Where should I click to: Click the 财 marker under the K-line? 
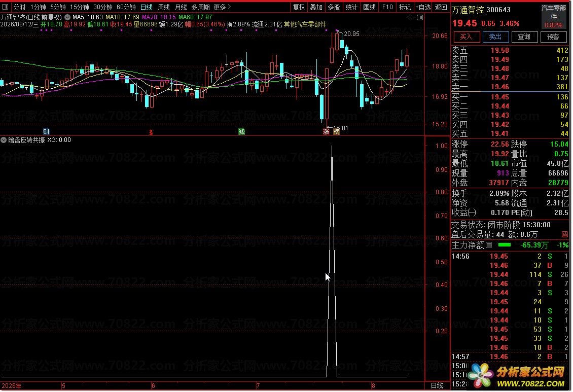pyautogui.click(x=47, y=131)
